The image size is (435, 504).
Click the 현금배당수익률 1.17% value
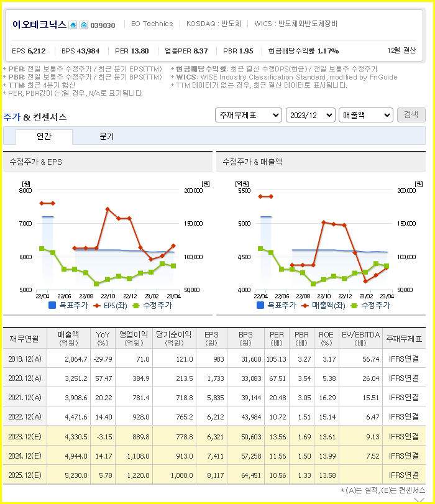pyautogui.click(x=328, y=51)
